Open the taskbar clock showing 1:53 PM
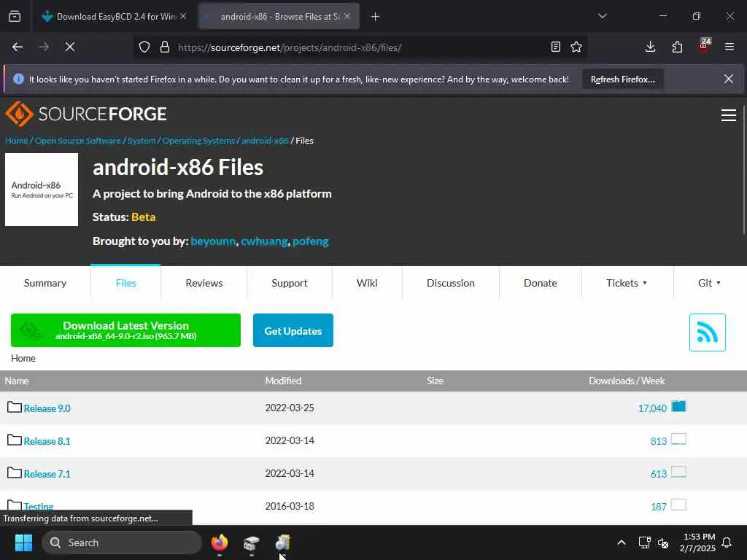The width and height of the screenshot is (747, 560). [x=697, y=542]
